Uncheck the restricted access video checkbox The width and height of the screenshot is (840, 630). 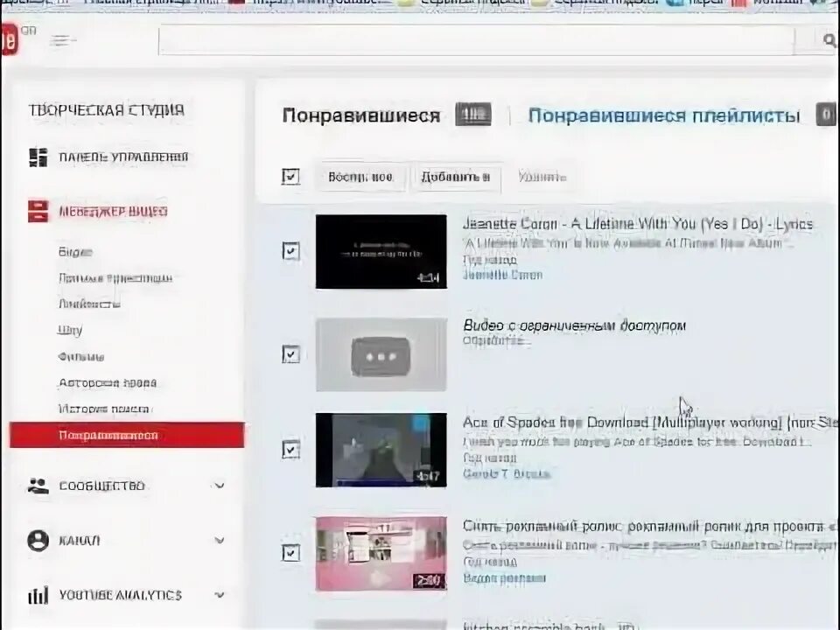[x=290, y=354]
